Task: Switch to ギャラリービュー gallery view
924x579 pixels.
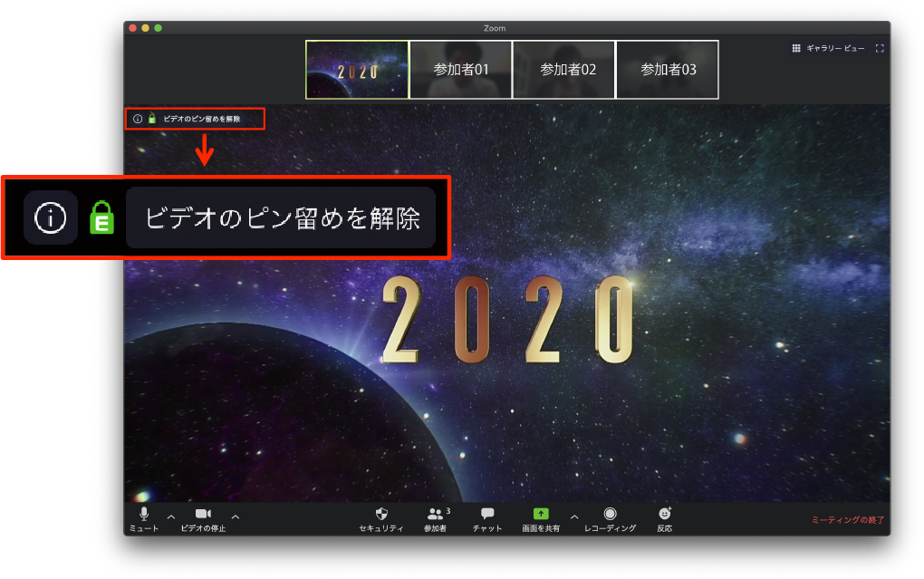Action: pos(828,48)
